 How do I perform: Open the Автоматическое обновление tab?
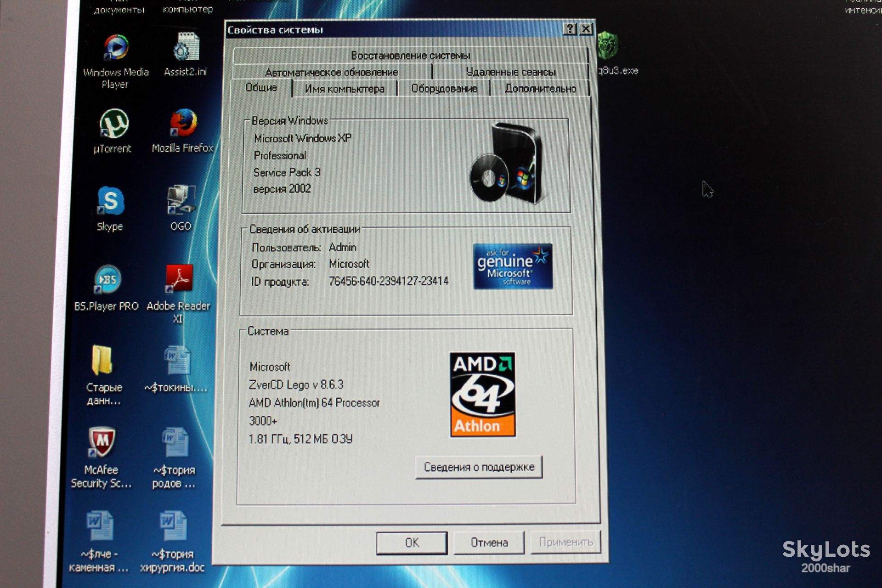[332, 72]
